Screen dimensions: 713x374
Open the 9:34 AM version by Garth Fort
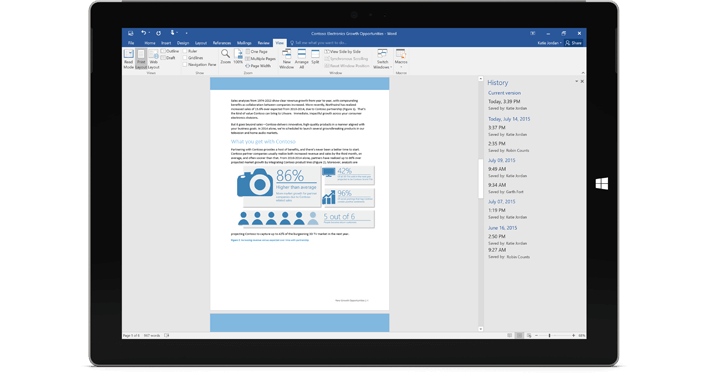506,188
